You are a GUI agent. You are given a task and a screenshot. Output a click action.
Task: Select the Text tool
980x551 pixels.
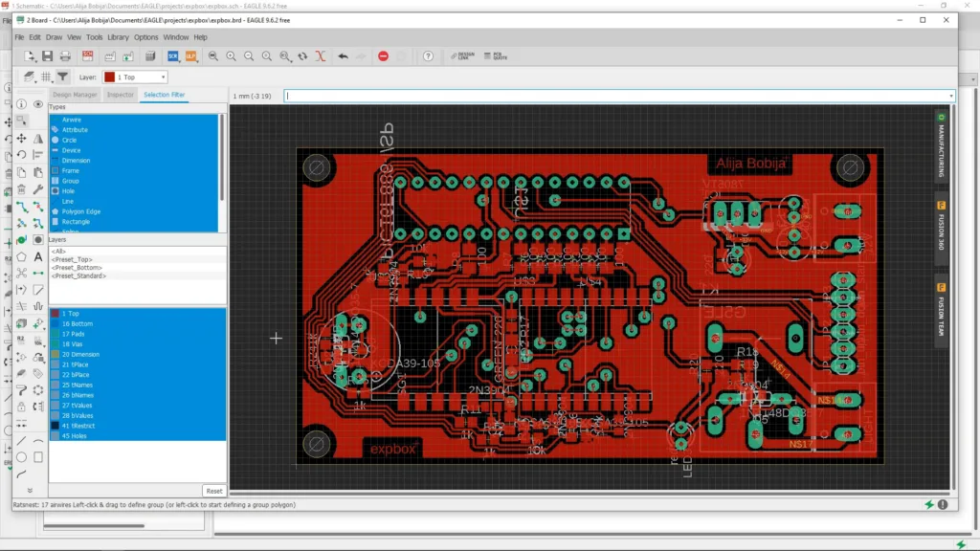coord(38,256)
